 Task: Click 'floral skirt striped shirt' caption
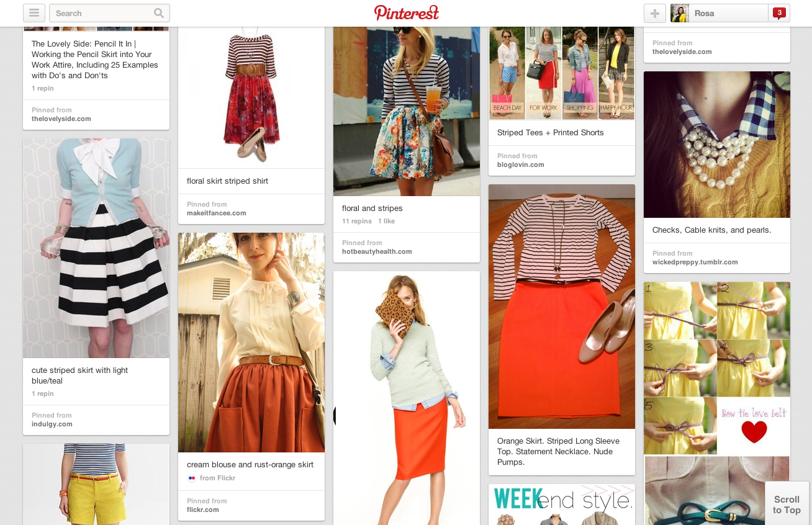tap(228, 181)
